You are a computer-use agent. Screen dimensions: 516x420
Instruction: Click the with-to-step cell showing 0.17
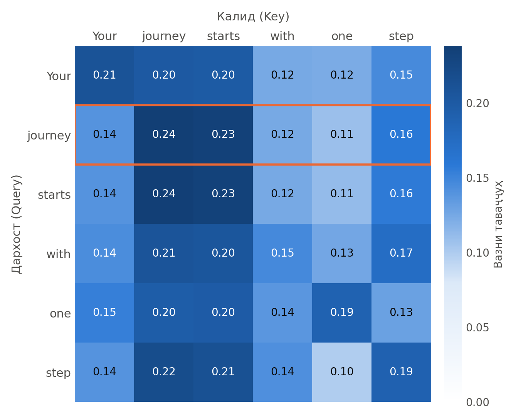point(401,254)
